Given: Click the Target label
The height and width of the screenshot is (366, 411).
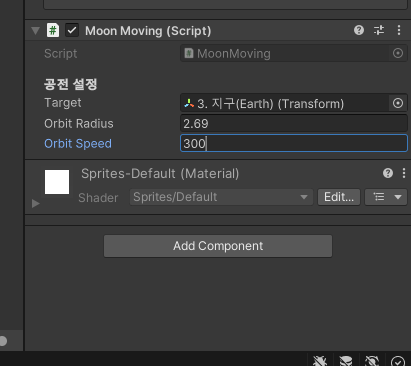Looking at the screenshot, I should click(63, 103).
